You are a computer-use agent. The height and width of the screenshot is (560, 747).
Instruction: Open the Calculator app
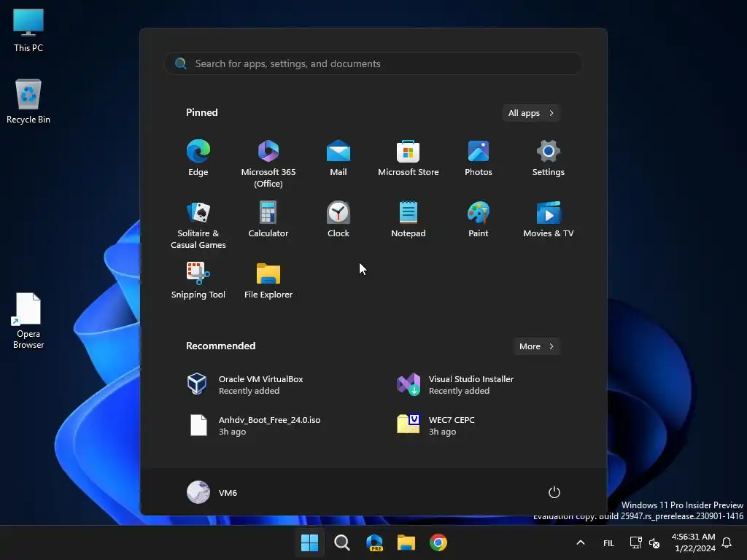coord(268,220)
